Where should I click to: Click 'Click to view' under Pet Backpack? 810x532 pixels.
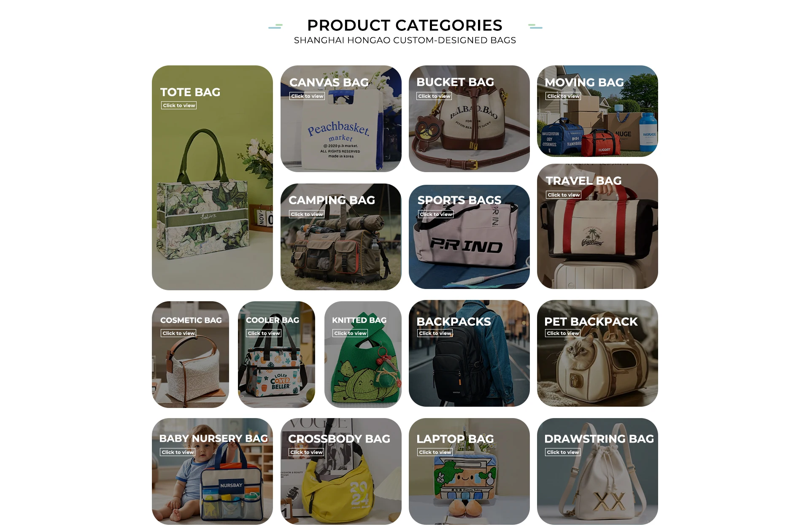[x=563, y=333]
